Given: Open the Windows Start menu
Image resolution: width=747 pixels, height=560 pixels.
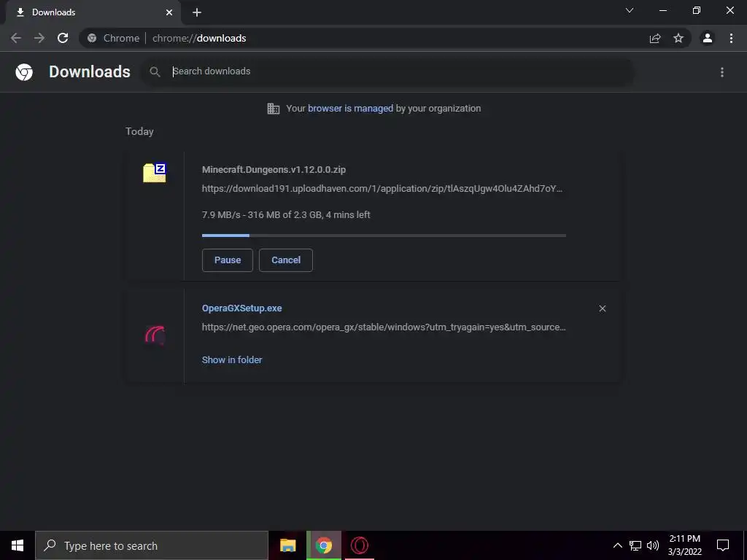Looking at the screenshot, I should pyautogui.click(x=18, y=545).
